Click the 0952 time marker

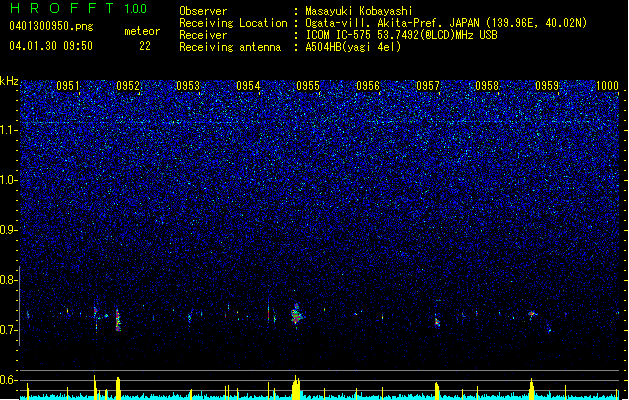pos(128,86)
